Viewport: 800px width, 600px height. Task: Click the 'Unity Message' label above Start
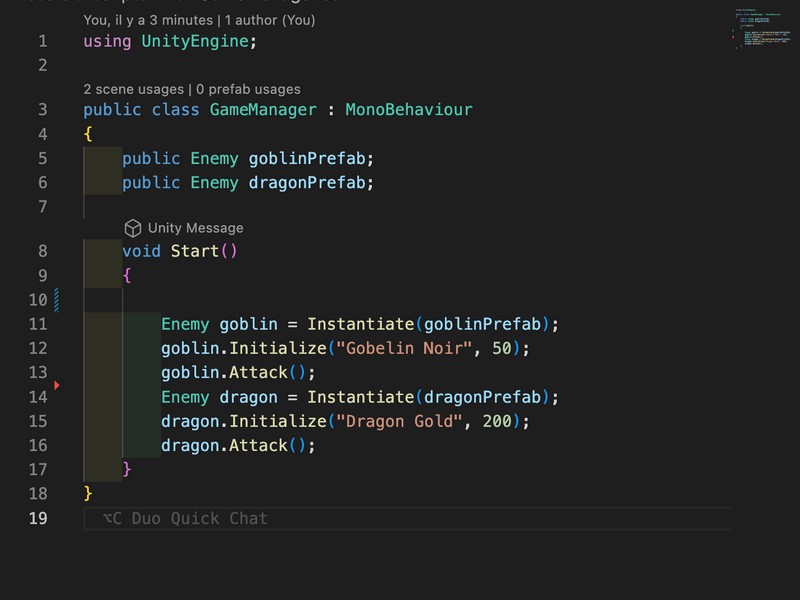pyautogui.click(x=195, y=228)
